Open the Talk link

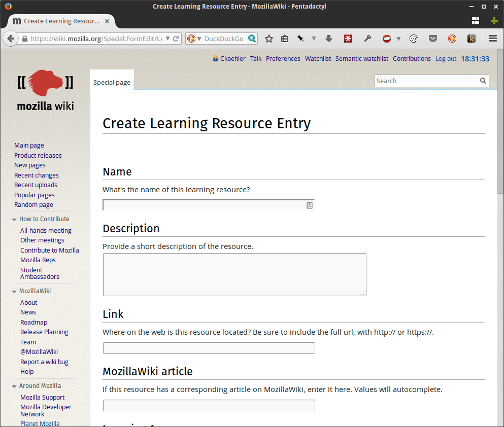(256, 59)
